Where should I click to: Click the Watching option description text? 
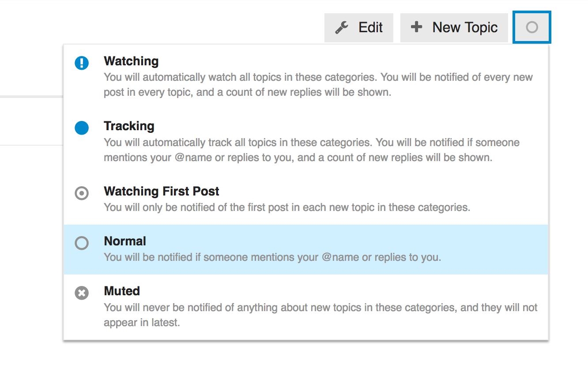pyautogui.click(x=318, y=85)
